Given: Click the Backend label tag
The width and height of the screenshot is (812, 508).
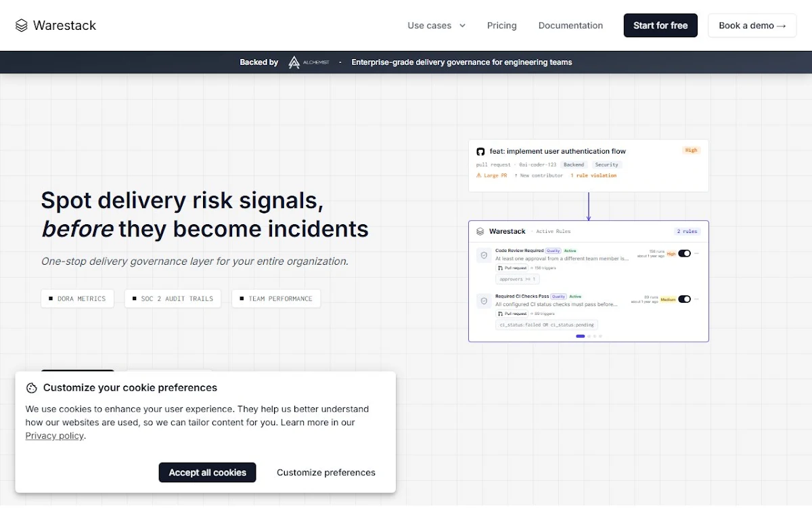Looking at the screenshot, I should pyautogui.click(x=574, y=165).
